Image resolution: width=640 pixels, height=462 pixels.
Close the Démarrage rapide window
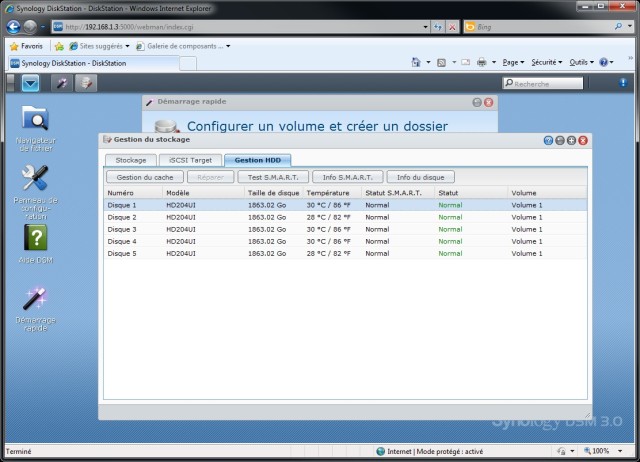(489, 102)
